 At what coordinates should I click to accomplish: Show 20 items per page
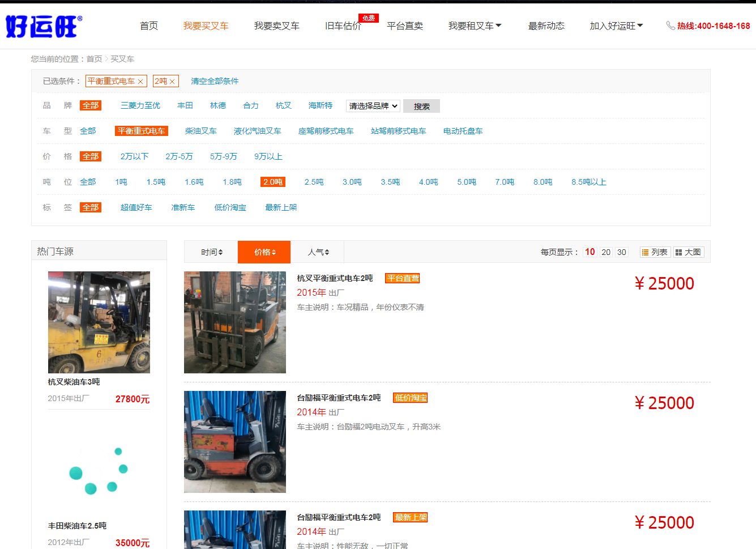(x=606, y=252)
